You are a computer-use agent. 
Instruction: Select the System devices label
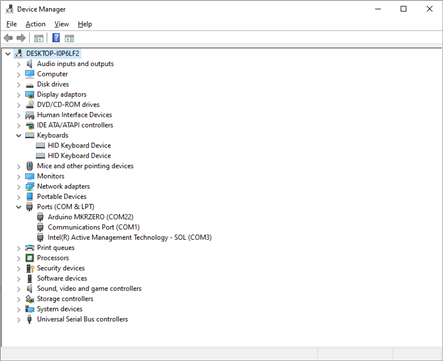tap(60, 309)
